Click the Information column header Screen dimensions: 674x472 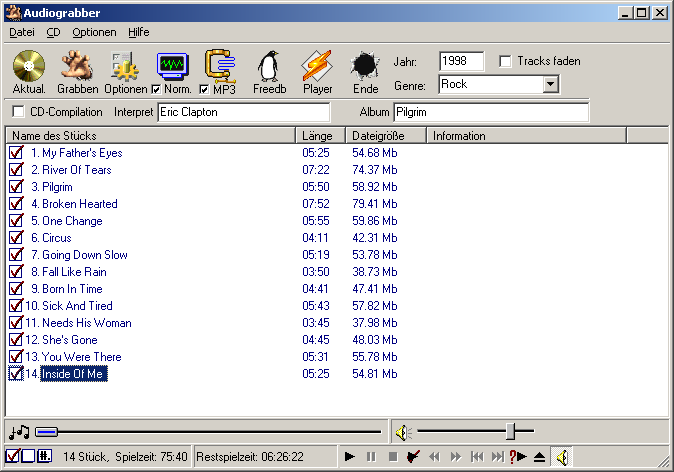(x=527, y=136)
